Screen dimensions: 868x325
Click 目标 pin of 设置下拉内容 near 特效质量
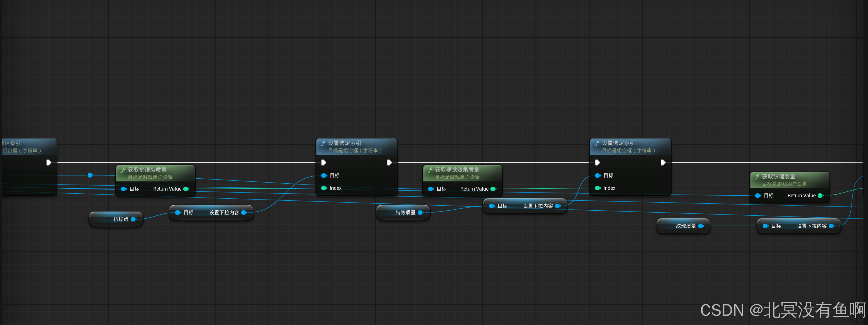(x=492, y=206)
